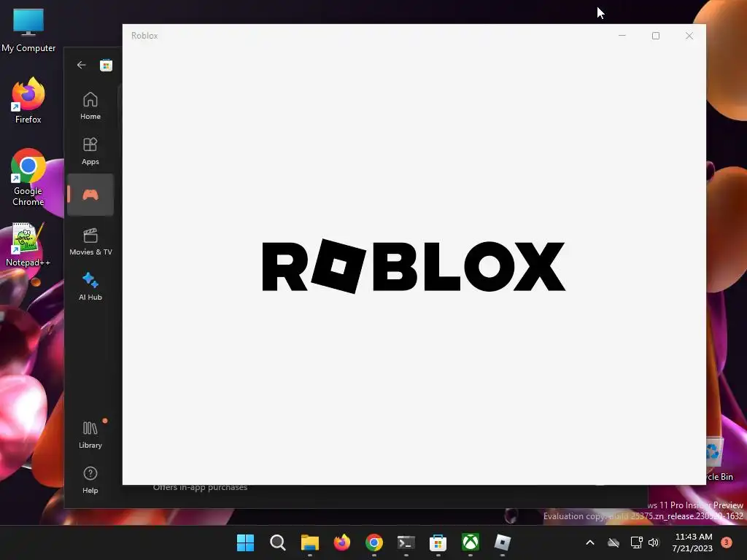The height and width of the screenshot is (560, 747).
Task: Minimize the Roblox window
Action: point(622,36)
